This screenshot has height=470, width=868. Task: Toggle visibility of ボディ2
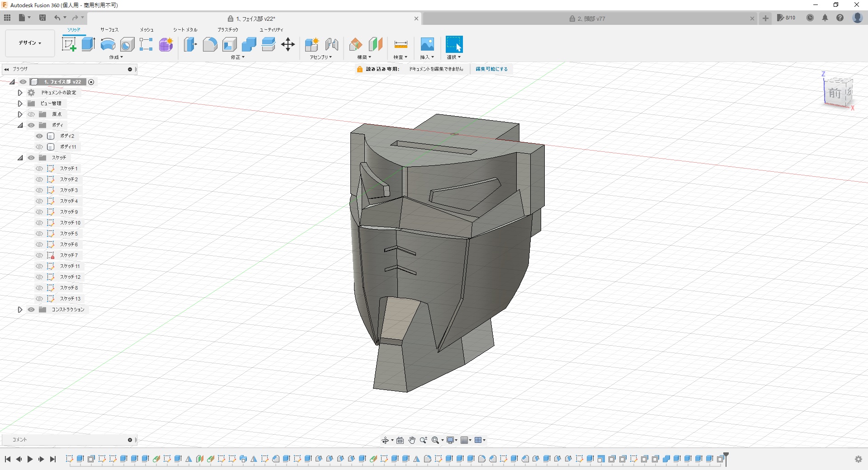(x=39, y=136)
